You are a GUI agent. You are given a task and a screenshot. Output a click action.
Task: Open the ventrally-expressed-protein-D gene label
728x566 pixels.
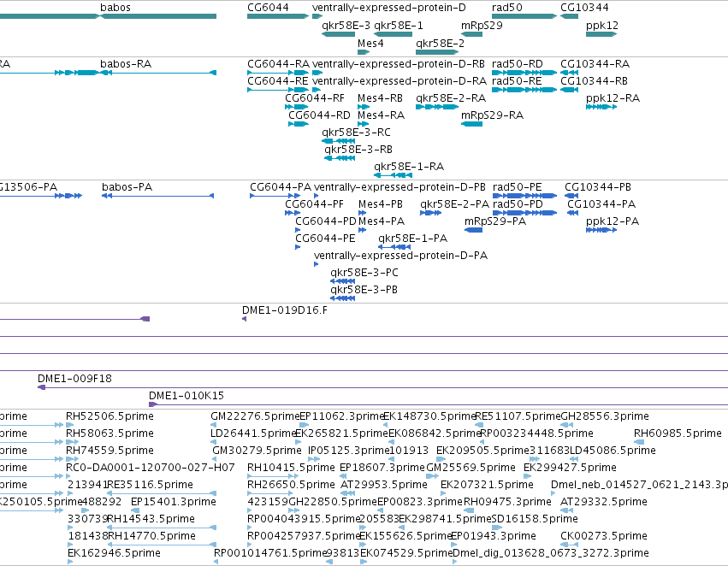[x=388, y=8]
